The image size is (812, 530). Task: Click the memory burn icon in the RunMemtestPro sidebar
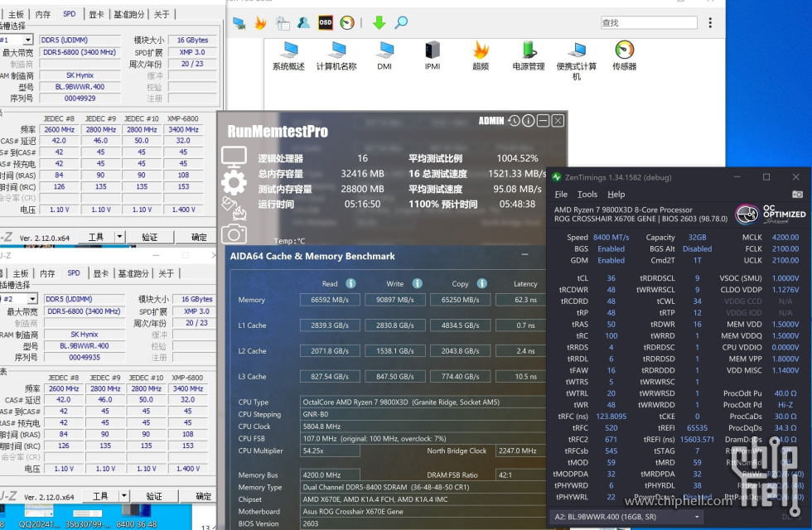pyautogui.click(x=234, y=208)
